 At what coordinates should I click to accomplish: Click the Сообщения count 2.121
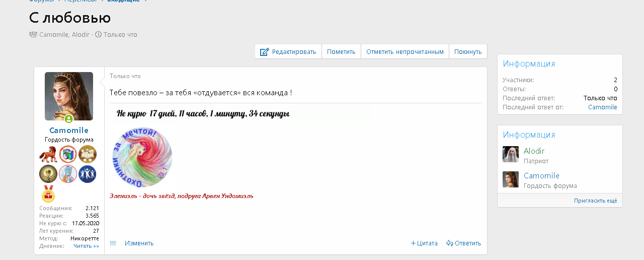tap(92, 208)
